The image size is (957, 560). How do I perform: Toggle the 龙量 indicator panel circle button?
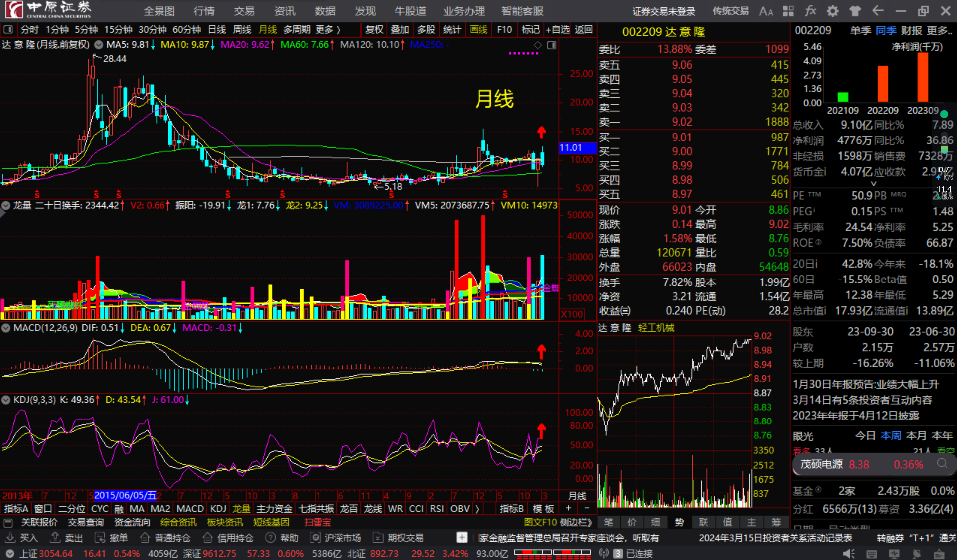[6, 205]
